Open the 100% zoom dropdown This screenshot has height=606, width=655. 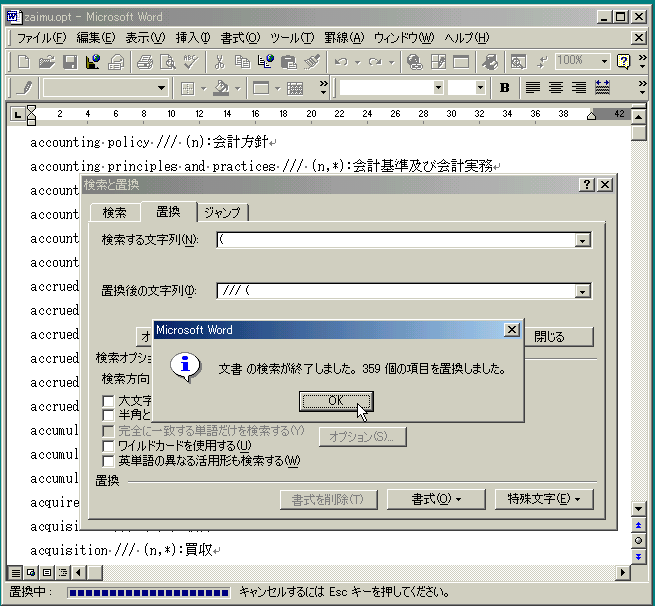[x=604, y=62]
